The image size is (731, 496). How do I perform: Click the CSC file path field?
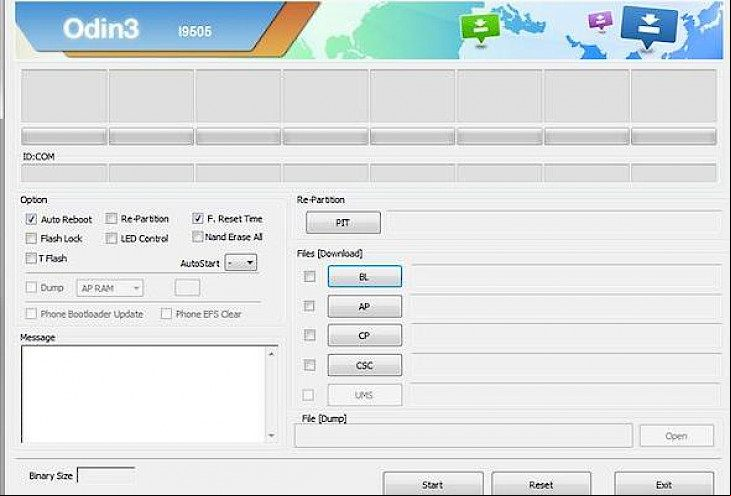[566, 365]
